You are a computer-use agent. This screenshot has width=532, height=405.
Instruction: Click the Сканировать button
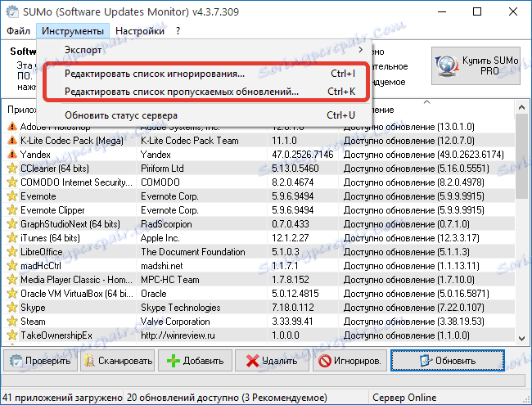click(118, 361)
